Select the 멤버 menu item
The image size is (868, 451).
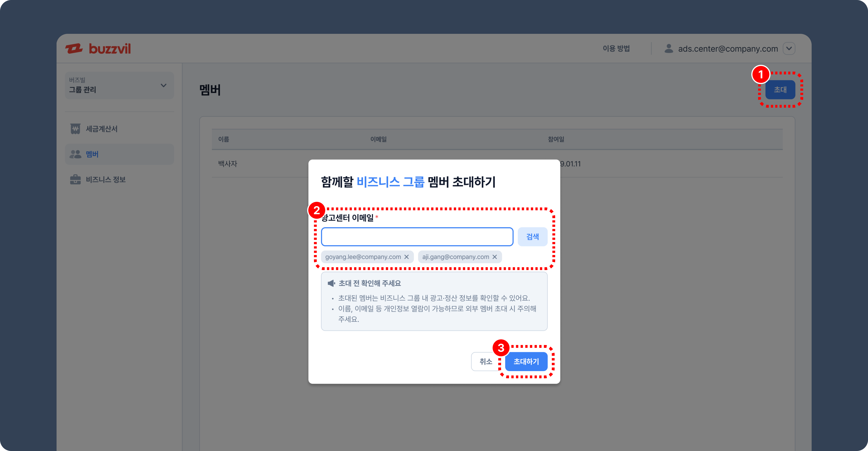[92, 154]
